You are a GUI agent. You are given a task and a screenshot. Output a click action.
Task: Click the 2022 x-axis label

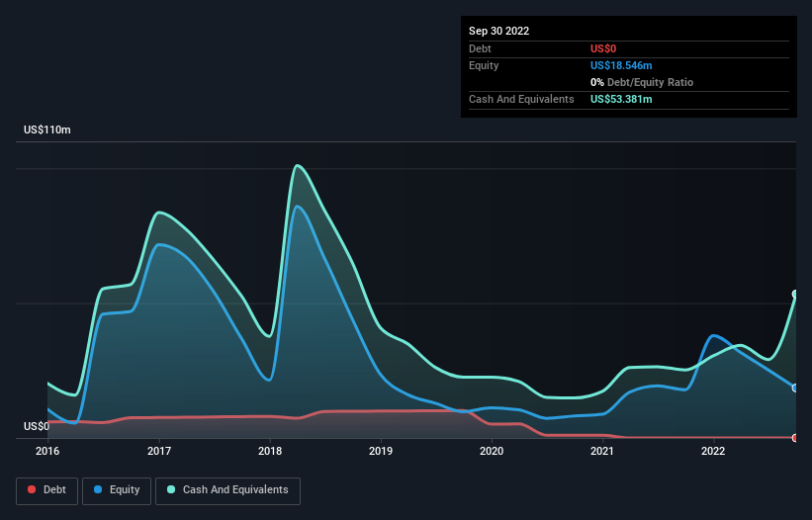[713, 451]
